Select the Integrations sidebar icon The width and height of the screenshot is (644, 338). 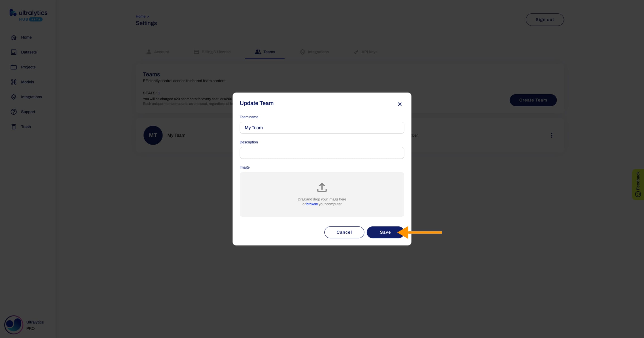13,97
